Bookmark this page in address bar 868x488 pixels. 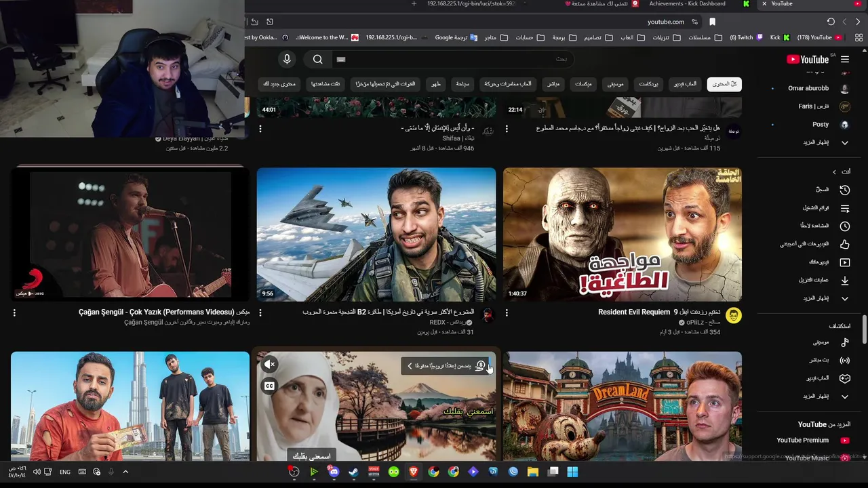[x=712, y=22]
